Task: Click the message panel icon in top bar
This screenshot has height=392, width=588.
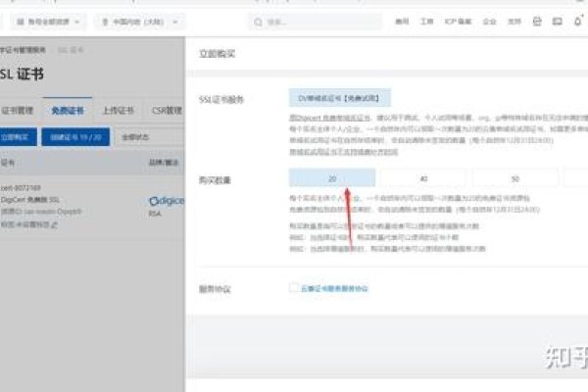Action: (x=558, y=22)
